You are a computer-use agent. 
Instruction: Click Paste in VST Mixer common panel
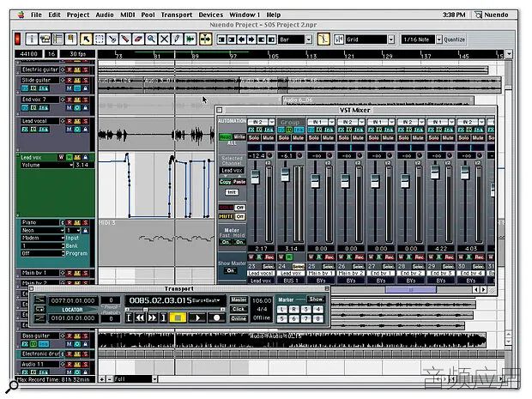coord(239,182)
